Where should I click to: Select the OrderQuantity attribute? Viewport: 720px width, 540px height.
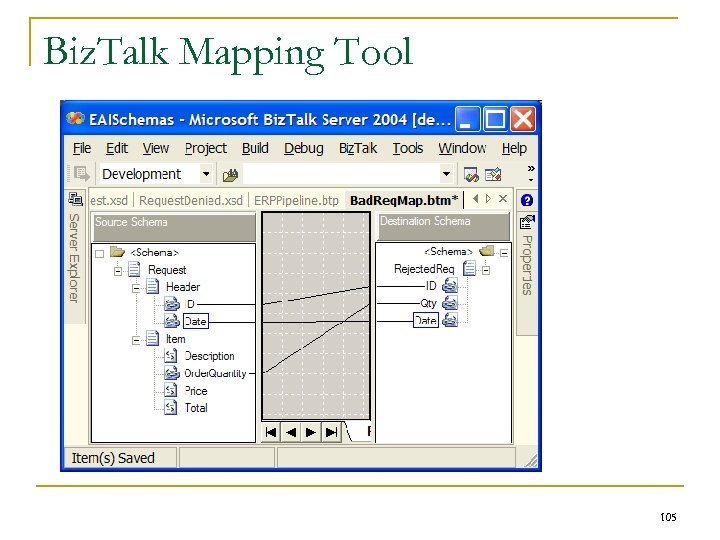tap(215, 373)
